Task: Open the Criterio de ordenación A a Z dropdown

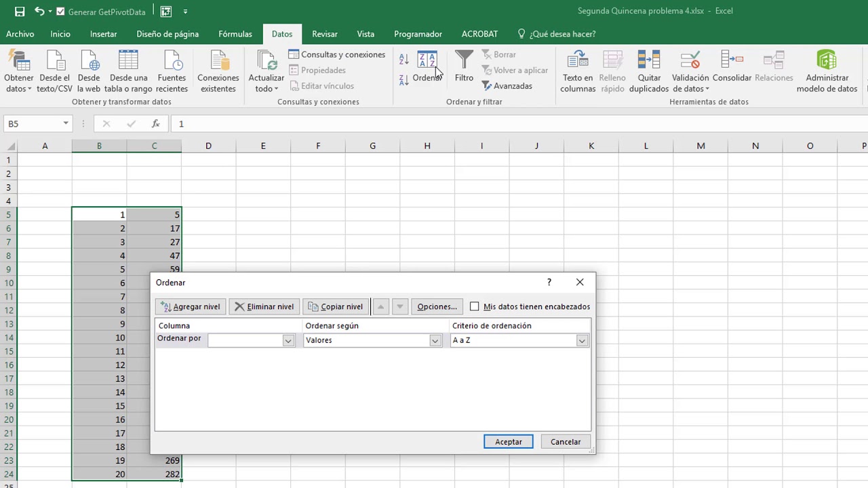Action: [582, 340]
